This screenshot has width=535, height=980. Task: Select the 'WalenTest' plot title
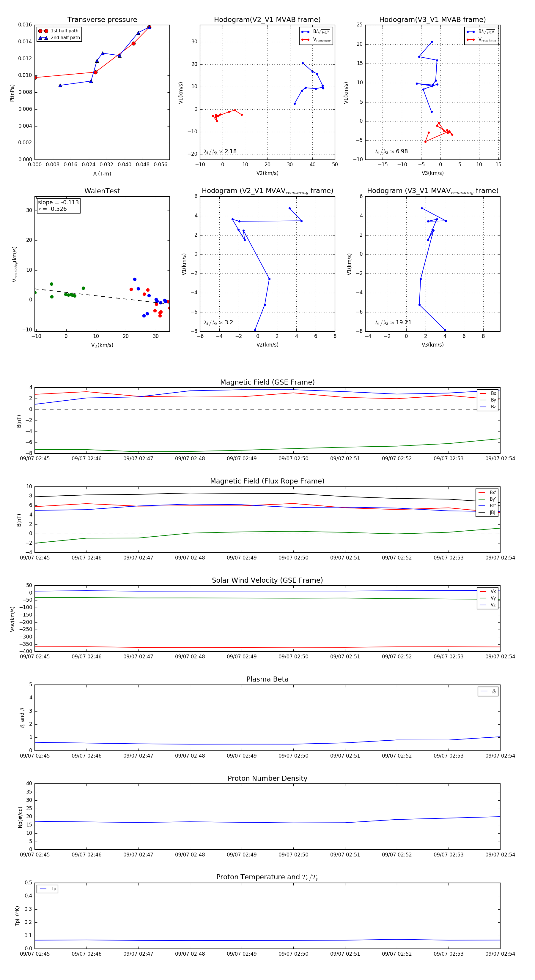[102, 191]
